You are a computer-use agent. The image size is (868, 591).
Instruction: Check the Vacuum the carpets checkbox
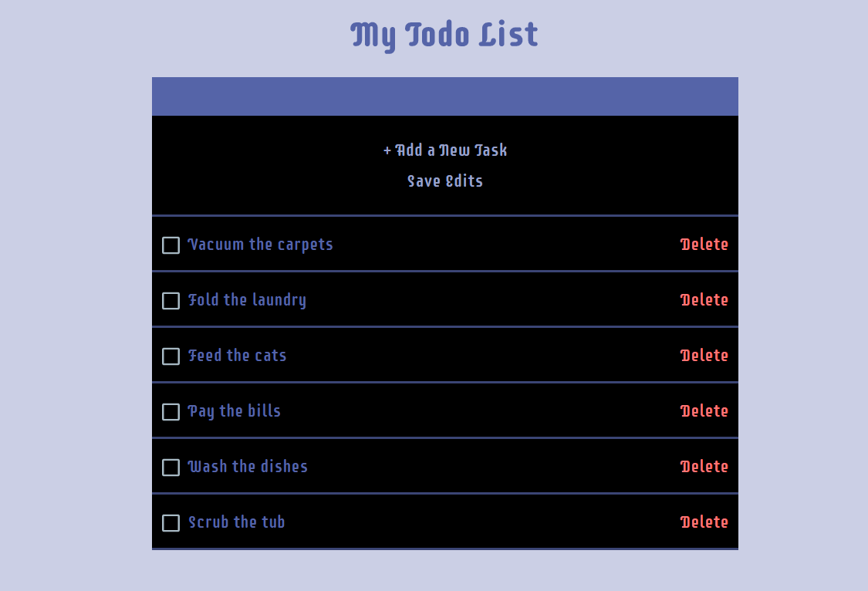click(171, 245)
